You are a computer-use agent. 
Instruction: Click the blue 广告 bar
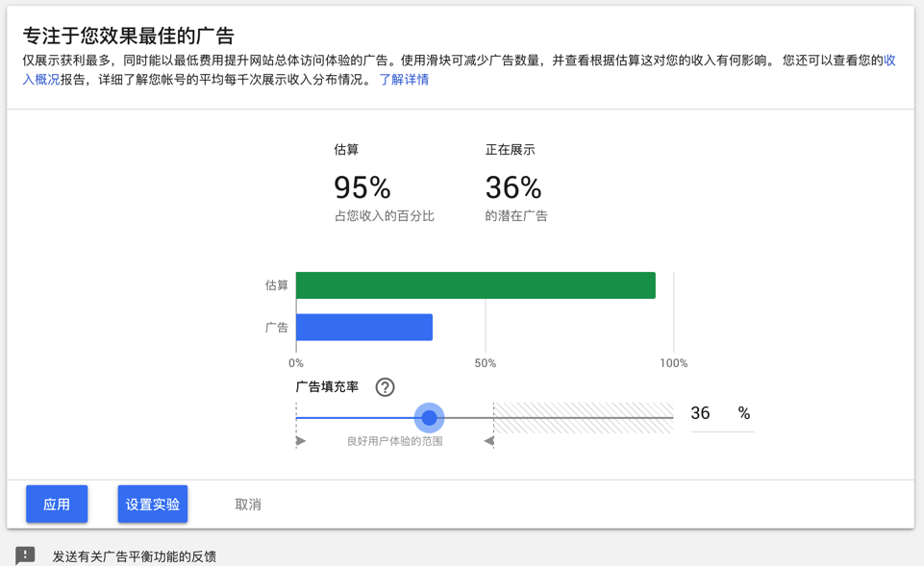coord(364,328)
